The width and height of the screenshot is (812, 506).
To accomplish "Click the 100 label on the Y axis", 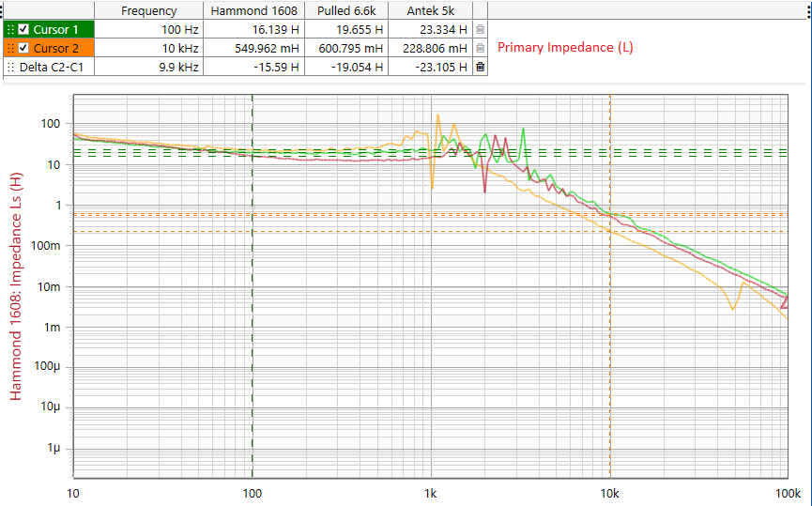I will click(51, 124).
